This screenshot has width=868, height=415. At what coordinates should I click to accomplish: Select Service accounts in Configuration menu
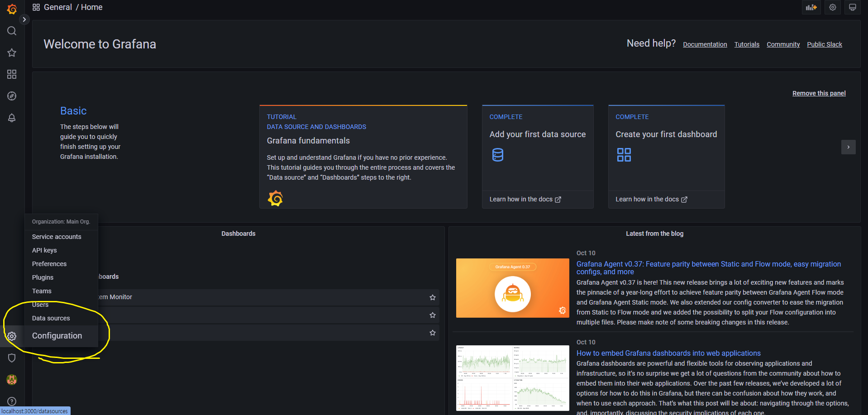tap(57, 237)
